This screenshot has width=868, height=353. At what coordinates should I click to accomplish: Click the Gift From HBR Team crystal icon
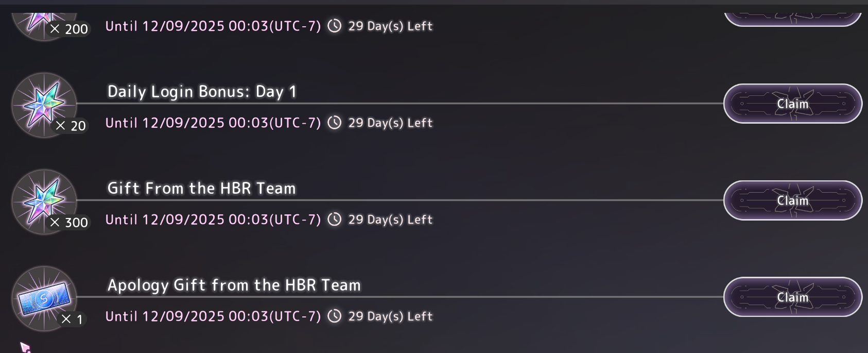tap(44, 201)
